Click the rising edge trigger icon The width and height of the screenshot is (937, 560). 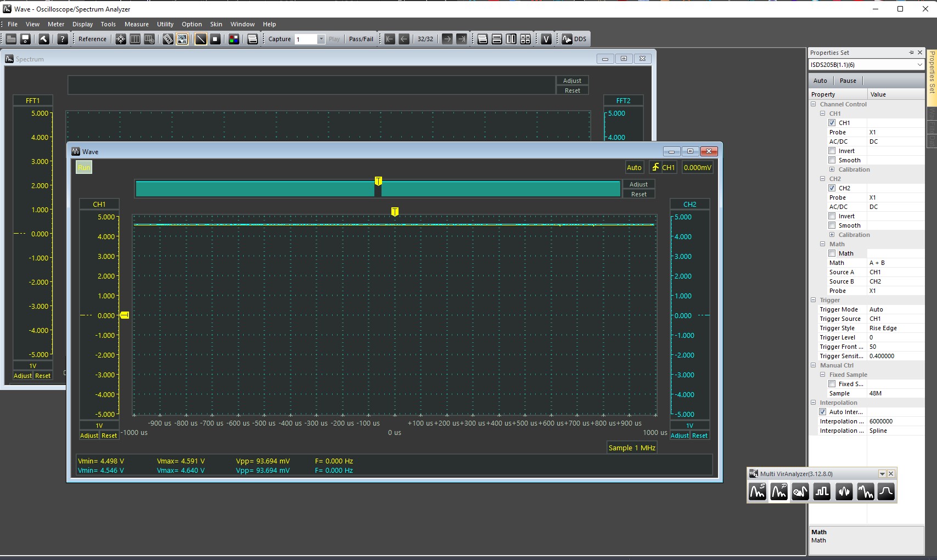(655, 167)
